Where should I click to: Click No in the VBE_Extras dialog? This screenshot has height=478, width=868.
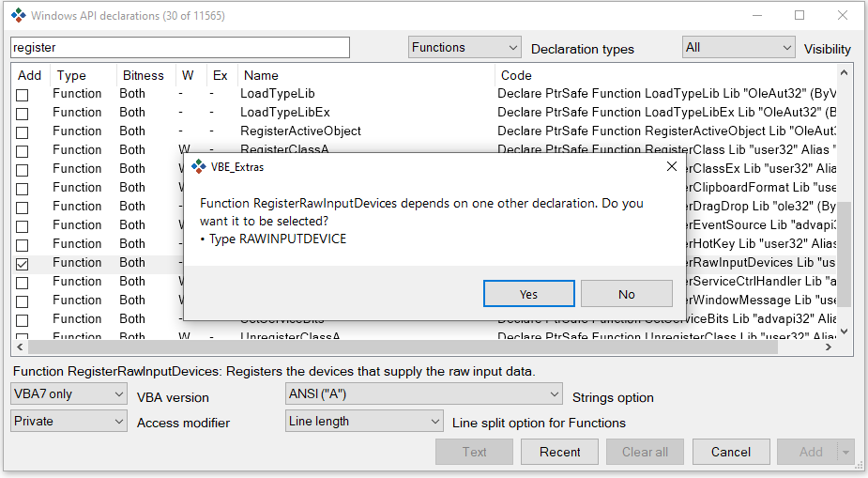coord(627,294)
